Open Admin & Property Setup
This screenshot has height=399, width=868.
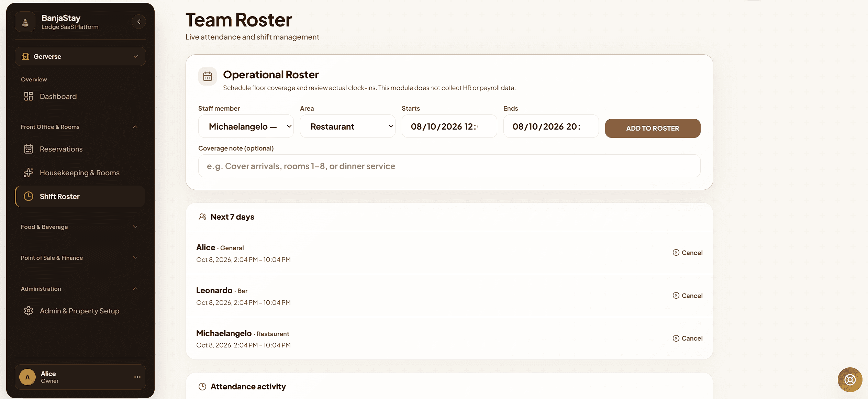pyautogui.click(x=80, y=311)
